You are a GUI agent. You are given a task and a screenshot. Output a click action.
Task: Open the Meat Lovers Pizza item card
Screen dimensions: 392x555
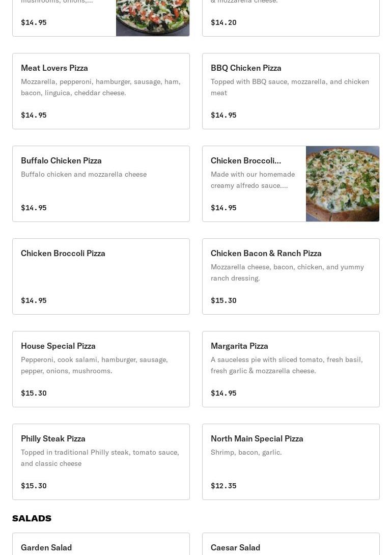point(101,91)
